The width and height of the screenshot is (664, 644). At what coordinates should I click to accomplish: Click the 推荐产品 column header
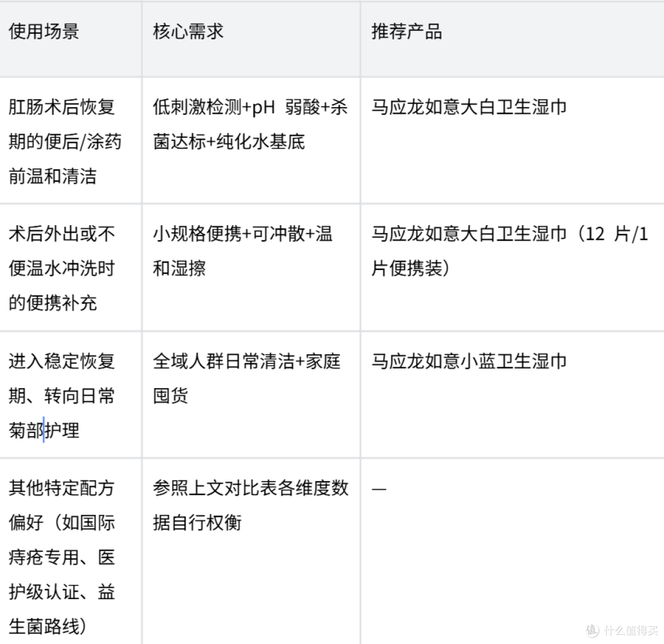click(x=512, y=39)
